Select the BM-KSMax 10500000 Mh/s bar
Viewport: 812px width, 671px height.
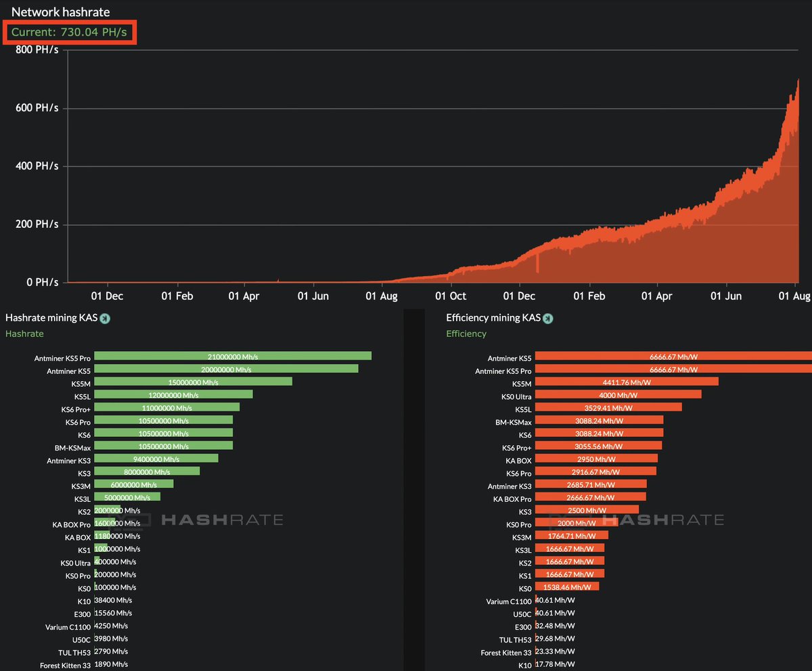[164, 446]
